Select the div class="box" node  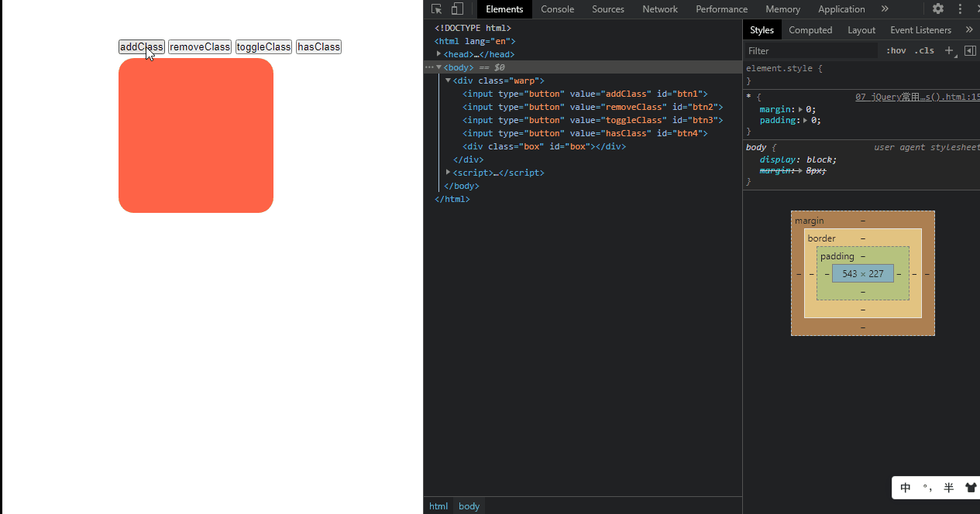[544, 146]
